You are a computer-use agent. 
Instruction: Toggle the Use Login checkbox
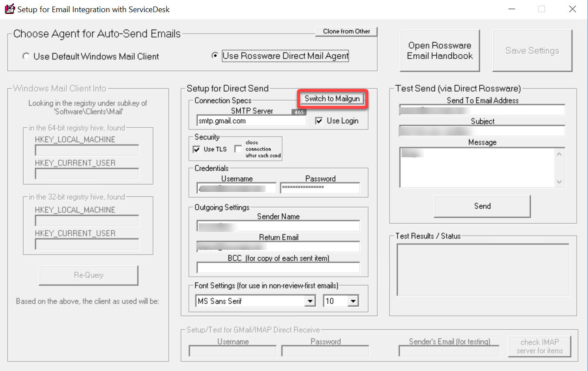coord(319,121)
